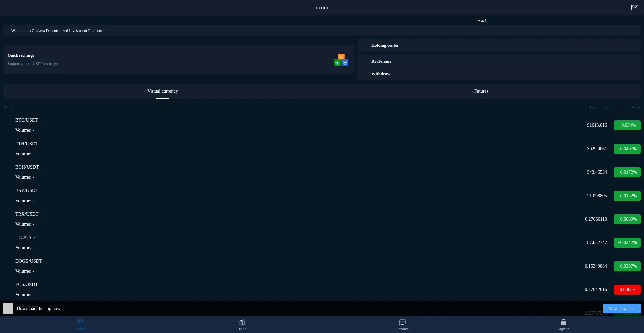The height and width of the screenshot is (333, 644).
Task: Select the Withdraw option
Action: coord(381,74)
